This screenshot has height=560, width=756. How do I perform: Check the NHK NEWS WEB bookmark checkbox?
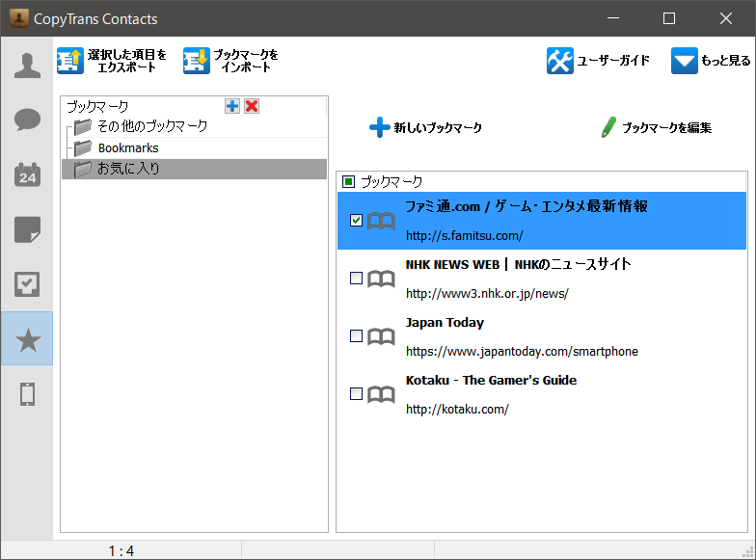356,278
